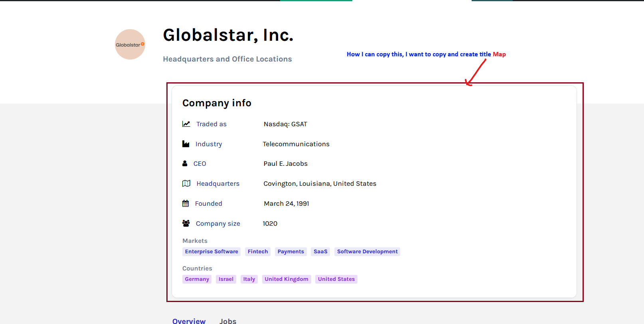Click the Company size people icon
Image resolution: width=644 pixels, height=324 pixels.
coord(186,223)
